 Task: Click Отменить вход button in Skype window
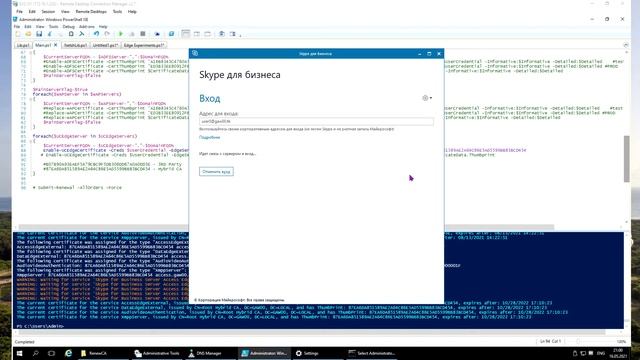point(216,171)
